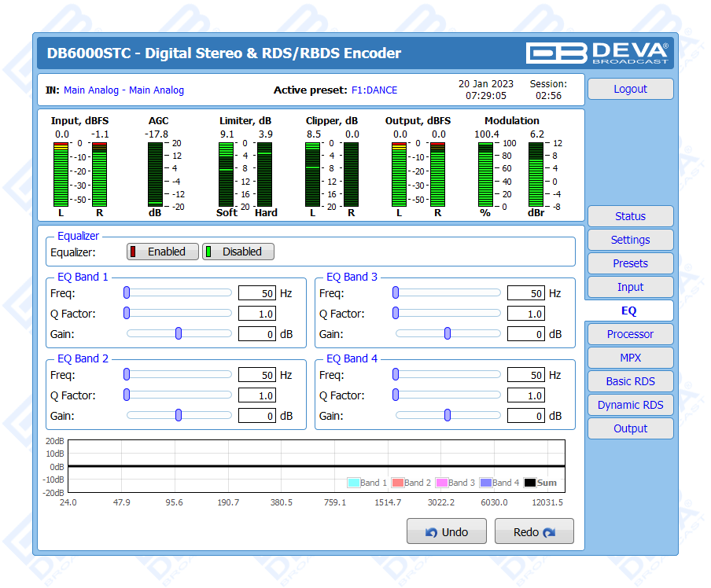Open the Processor tab
Screen dimensions: 711x588
[630, 334]
